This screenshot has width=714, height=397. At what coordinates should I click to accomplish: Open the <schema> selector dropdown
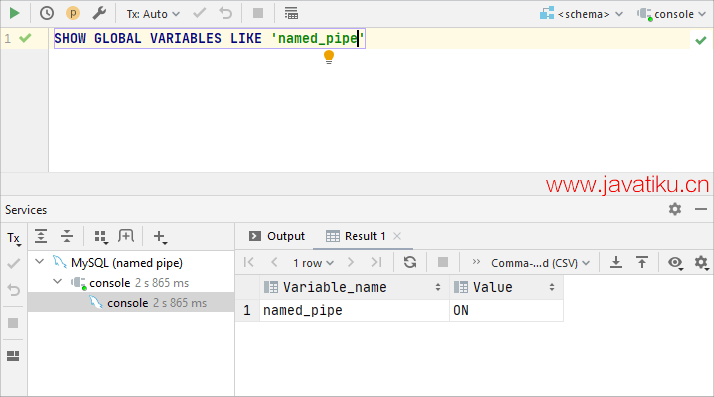tap(581, 14)
